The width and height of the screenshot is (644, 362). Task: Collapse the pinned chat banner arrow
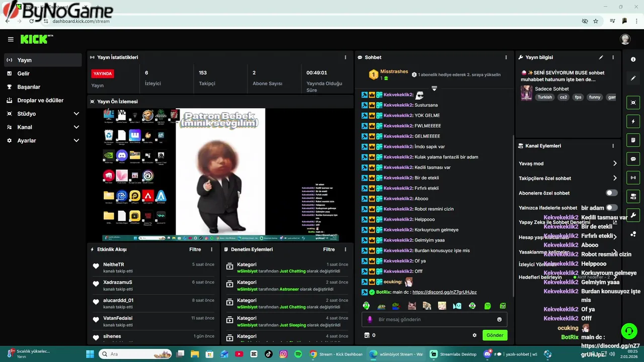(x=434, y=88)
